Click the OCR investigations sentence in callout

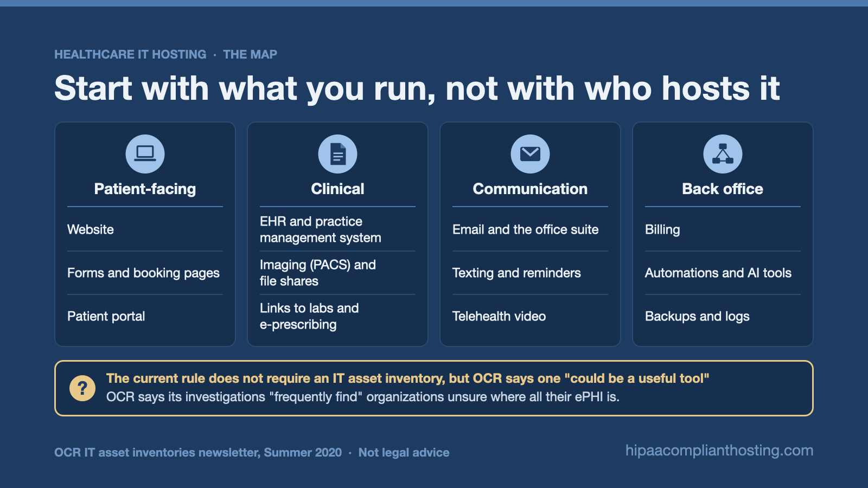coord(363,396)
